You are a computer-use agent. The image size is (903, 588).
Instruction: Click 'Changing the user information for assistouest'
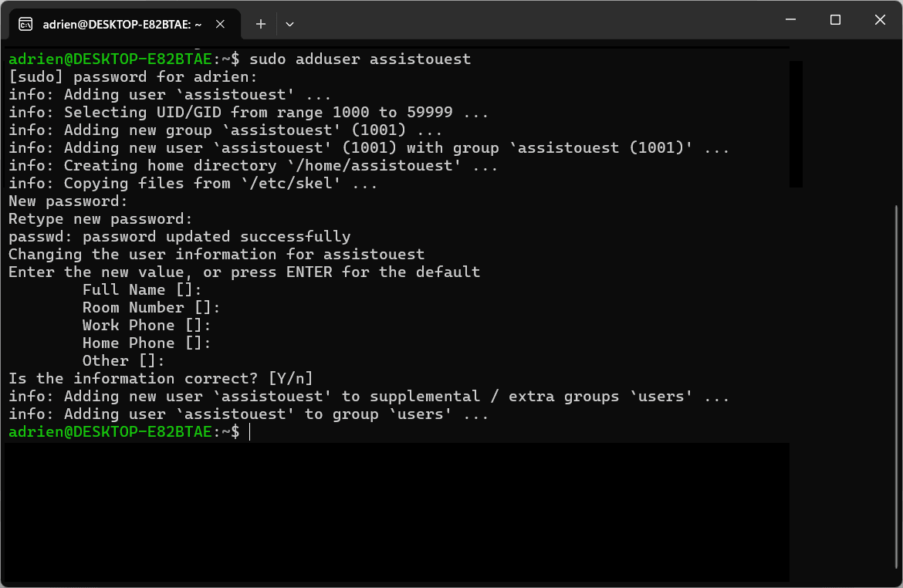tap(217, 255)
